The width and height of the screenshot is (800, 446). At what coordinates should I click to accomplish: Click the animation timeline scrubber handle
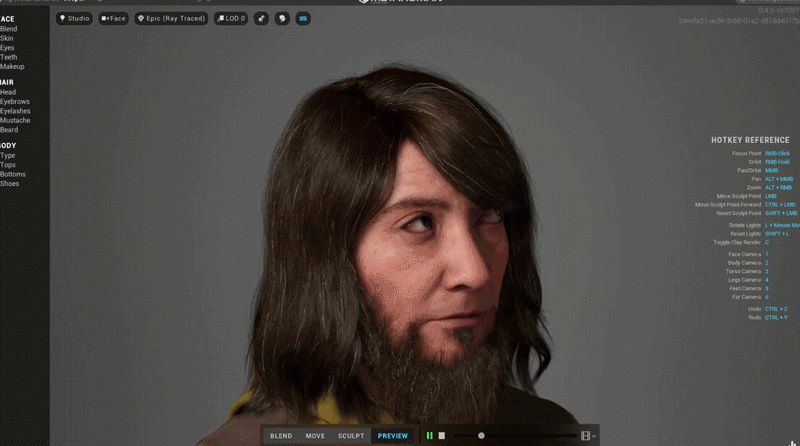tap(481, 436)
